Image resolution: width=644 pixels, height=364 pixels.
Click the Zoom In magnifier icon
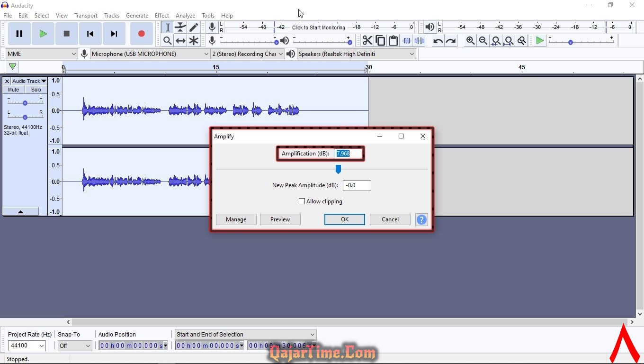click(x=470, y=41)
